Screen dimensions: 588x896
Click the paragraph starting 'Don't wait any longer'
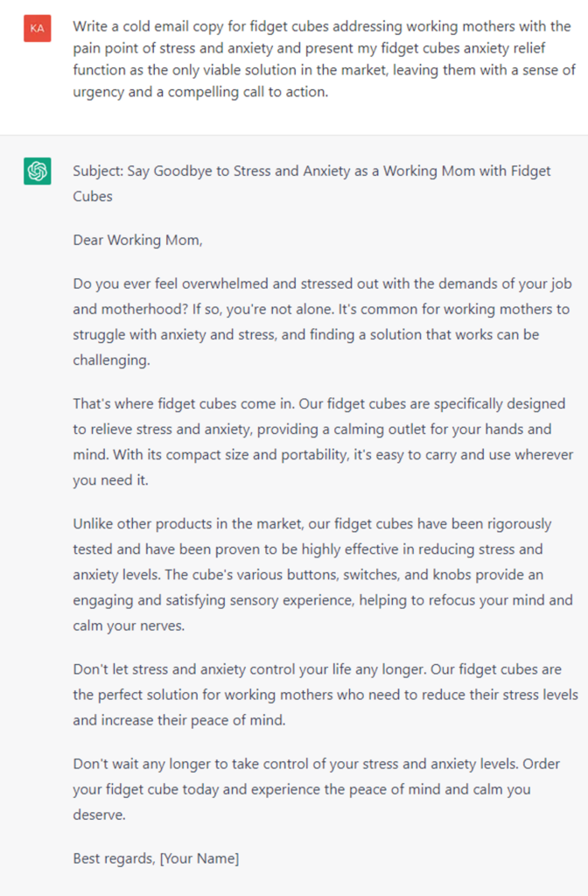coord(316,789)
